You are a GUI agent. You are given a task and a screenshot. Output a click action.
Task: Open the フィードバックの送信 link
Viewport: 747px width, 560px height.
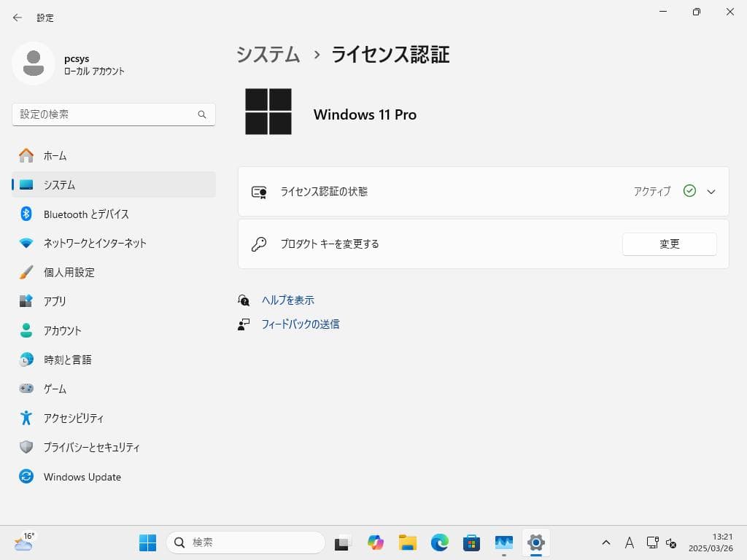tap(301, 324)
